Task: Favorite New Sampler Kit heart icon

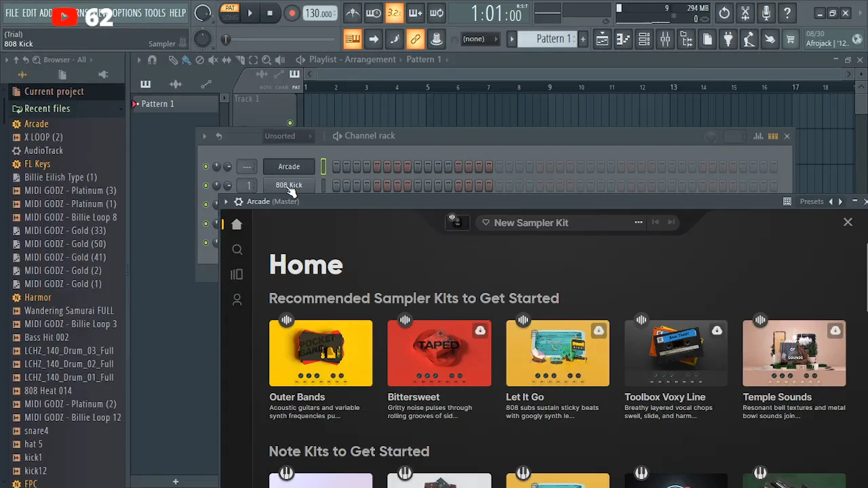Action: tap(486, 222)
